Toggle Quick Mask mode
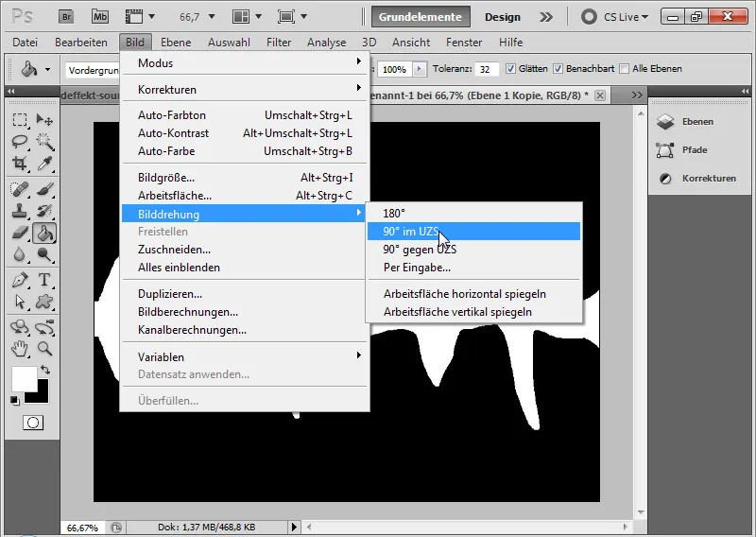Viewport: 756px width, 537px height. (x=33, y=423)
